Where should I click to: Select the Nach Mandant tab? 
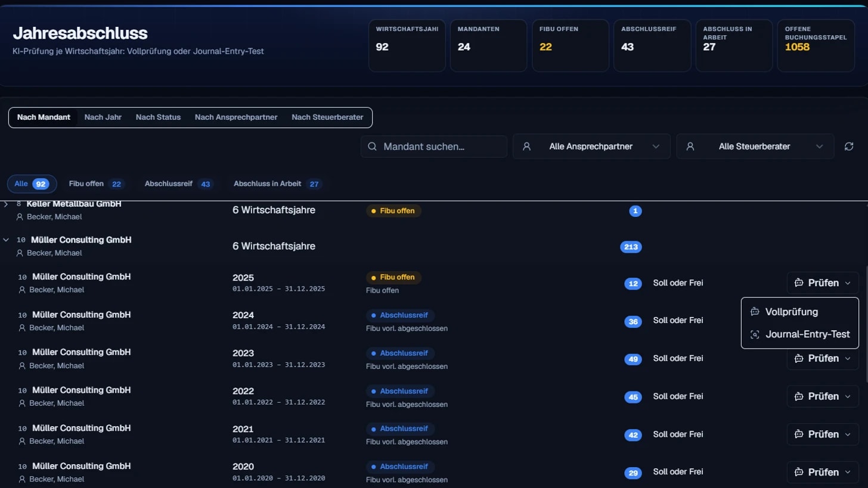pyautogui.click(x=44, y=117)
